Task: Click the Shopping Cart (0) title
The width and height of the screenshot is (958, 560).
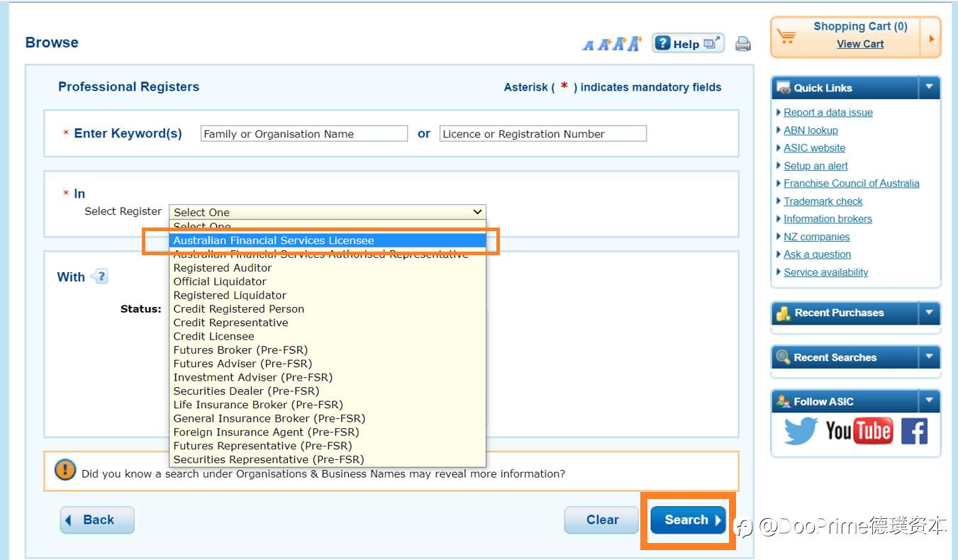Action: [x=860, y=26]
